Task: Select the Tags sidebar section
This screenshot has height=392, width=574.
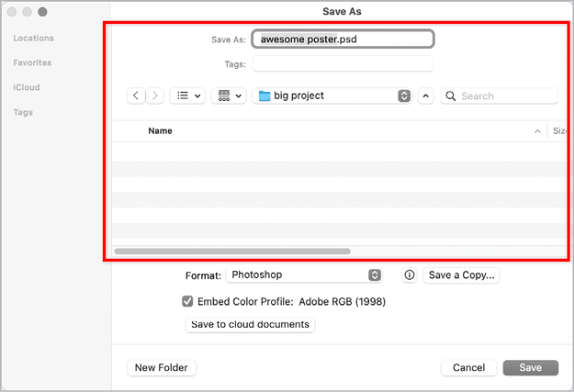Action: [x=23, y=112]
